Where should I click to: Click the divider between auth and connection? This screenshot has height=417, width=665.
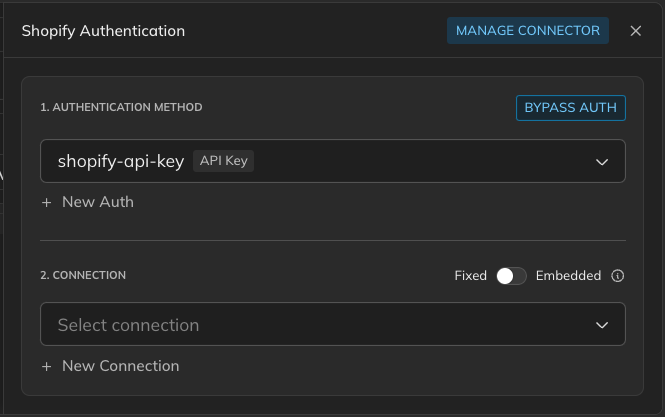coord(332,240)
